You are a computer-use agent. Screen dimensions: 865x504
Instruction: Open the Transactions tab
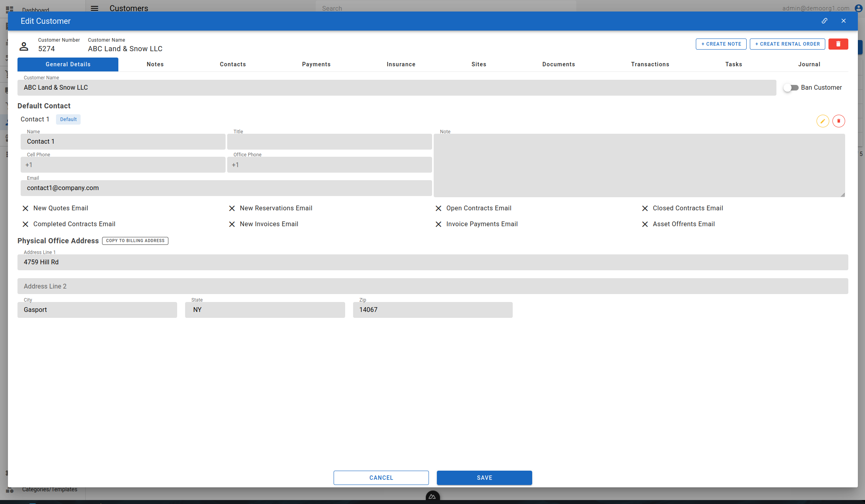tap(650, 64)
